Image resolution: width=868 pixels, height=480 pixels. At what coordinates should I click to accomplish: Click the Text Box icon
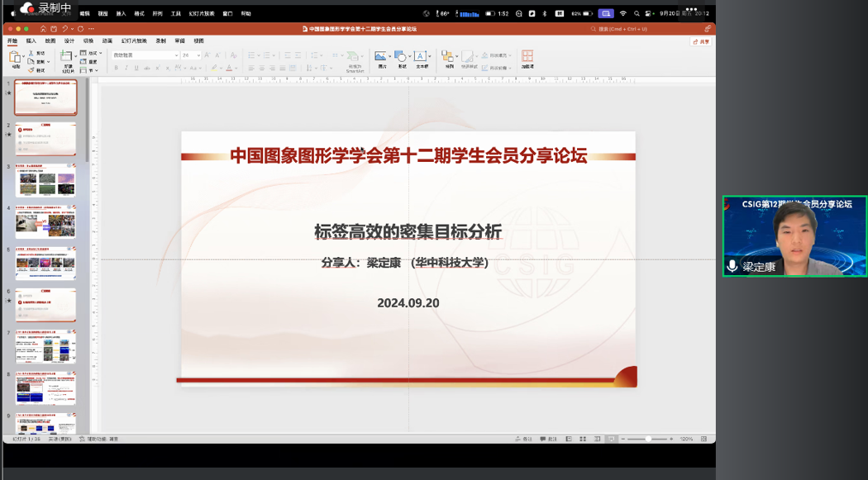pos(420,56)
